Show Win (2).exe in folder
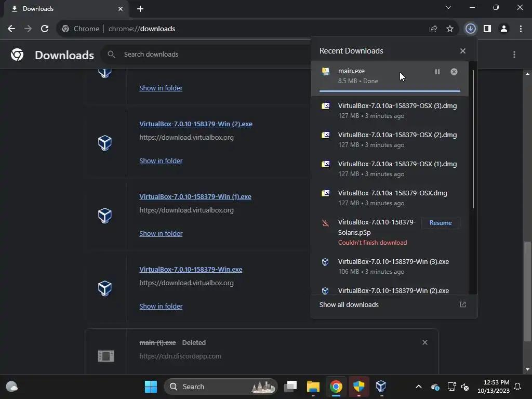 click(161, 161)
